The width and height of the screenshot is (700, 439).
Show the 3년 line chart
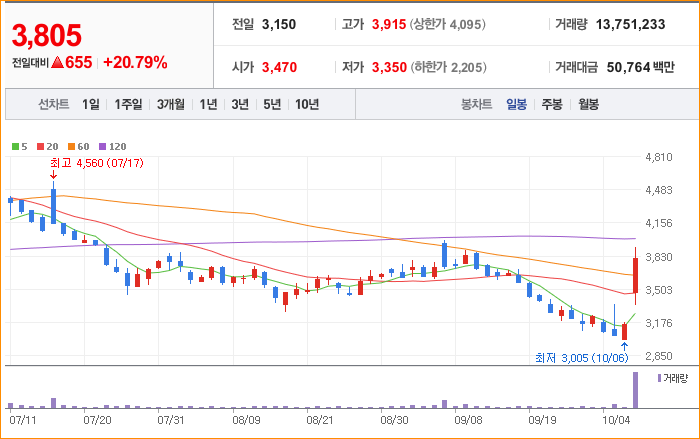tap(240, 105)
